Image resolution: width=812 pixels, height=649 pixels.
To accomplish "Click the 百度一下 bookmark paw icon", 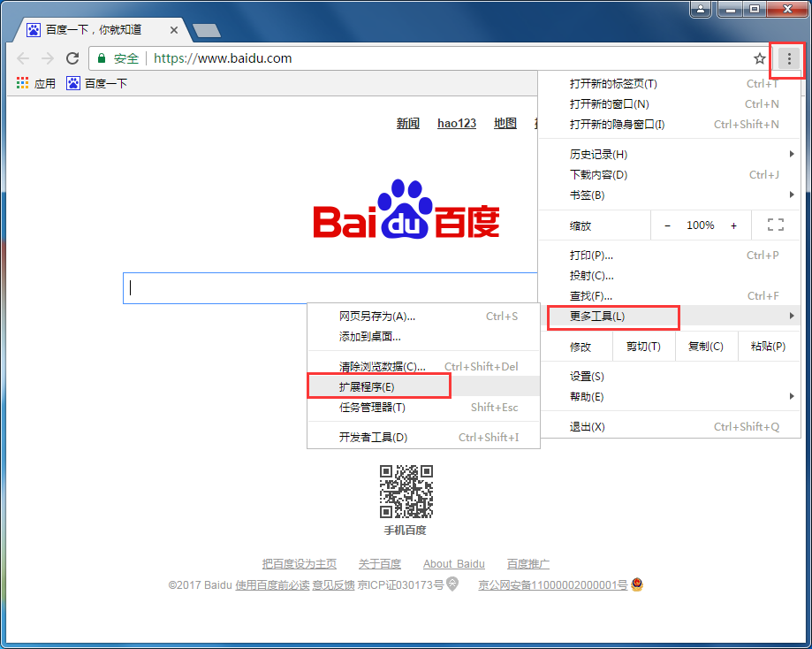I will [x=72, y=83].
